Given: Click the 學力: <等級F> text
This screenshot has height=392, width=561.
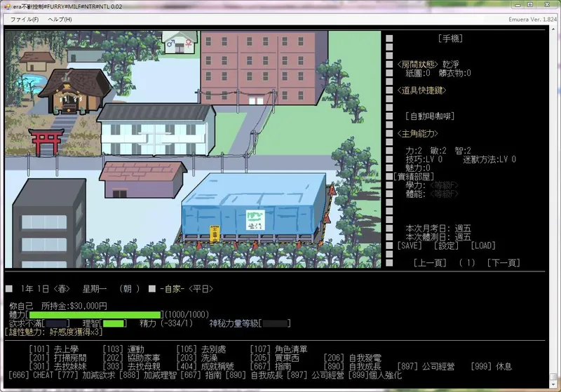Looking at the screenshot, I should click(432, 185).
